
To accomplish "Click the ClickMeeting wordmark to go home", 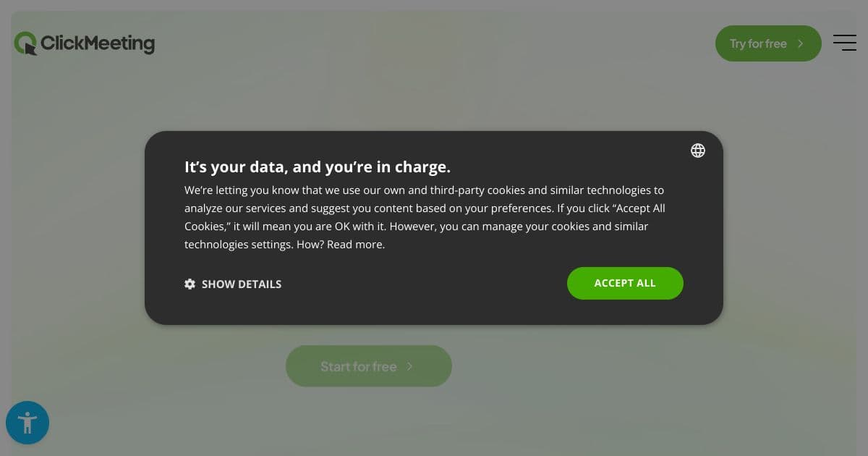I will point(98,43).
